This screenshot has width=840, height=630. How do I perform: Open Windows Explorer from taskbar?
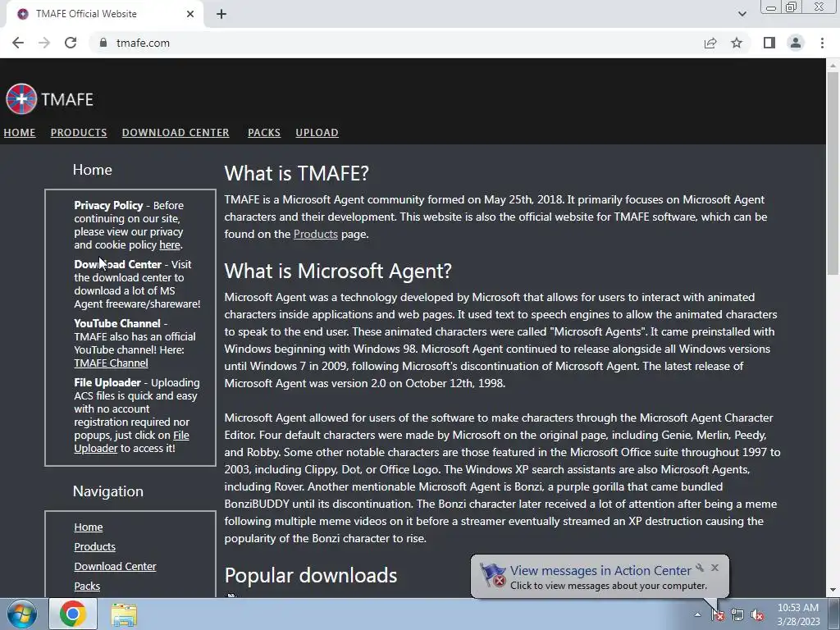[x=124, y=614]
